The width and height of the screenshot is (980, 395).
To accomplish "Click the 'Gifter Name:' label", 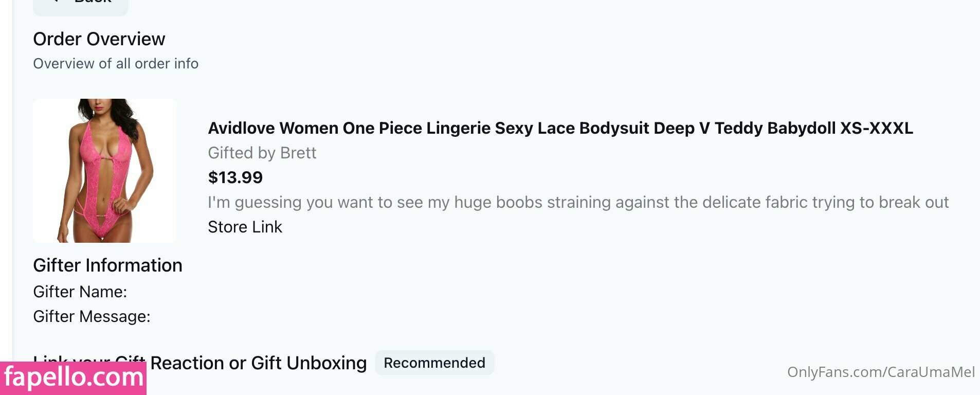I will 80,292.
